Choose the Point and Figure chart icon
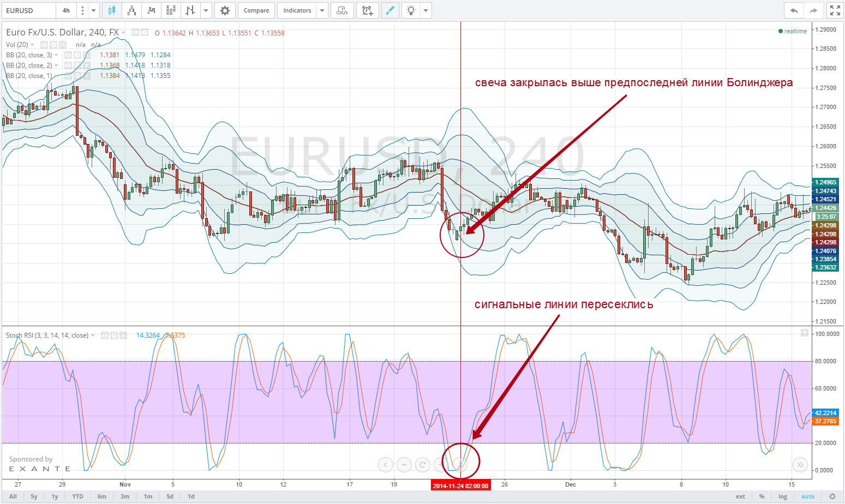 click(171, 10)
